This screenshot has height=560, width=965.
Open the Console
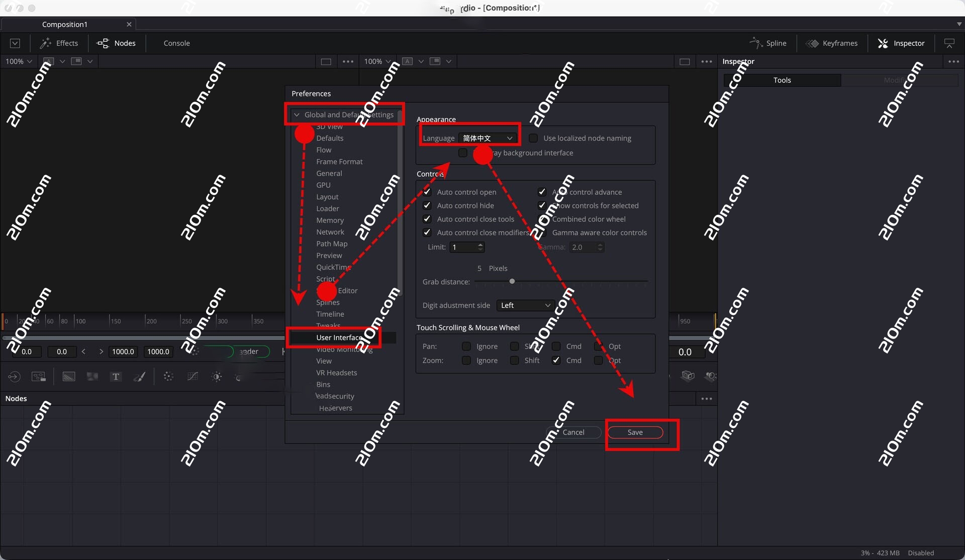point(177,43)
